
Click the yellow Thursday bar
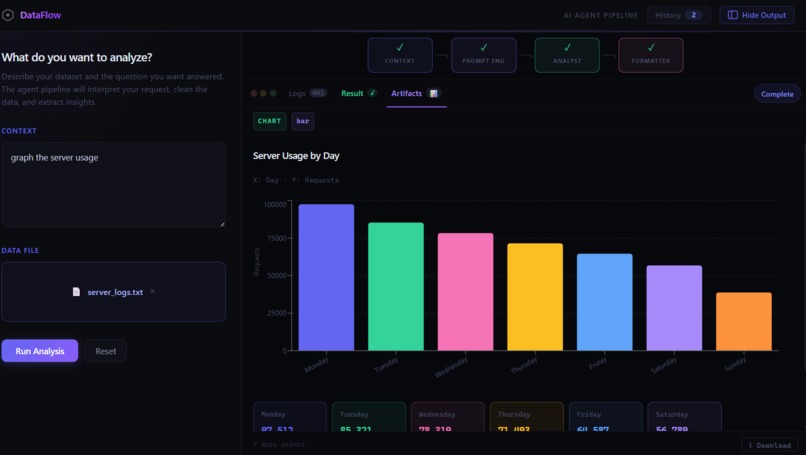(535, 297)
